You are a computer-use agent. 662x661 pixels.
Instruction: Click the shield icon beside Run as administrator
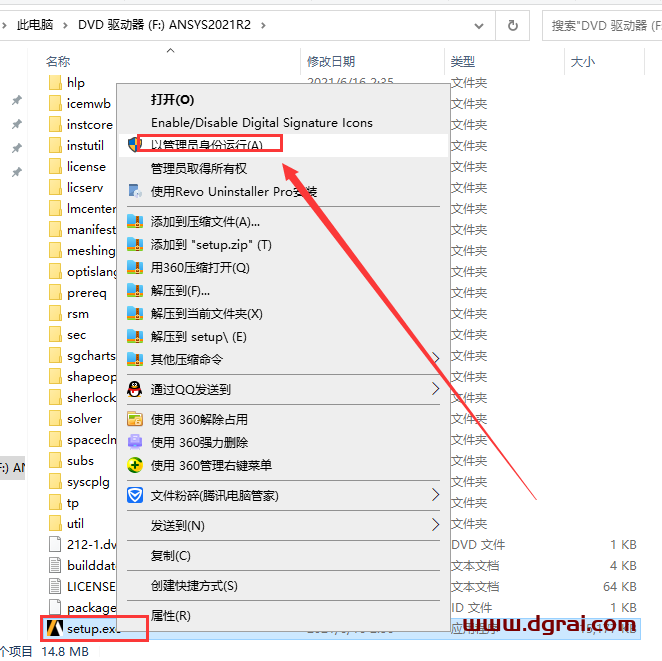(x=134, y=145)
